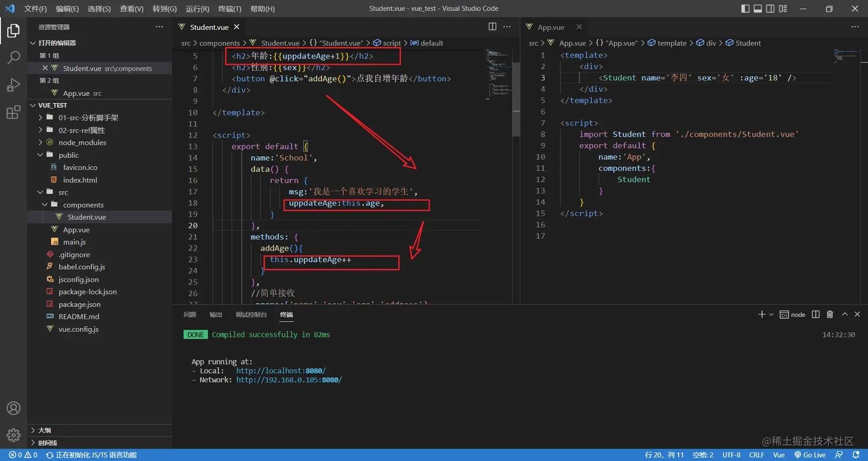This screenshot has height=461, width=868.
Task: Change indentation via 空格: 2 status item
Action: (x=703, y=455)
